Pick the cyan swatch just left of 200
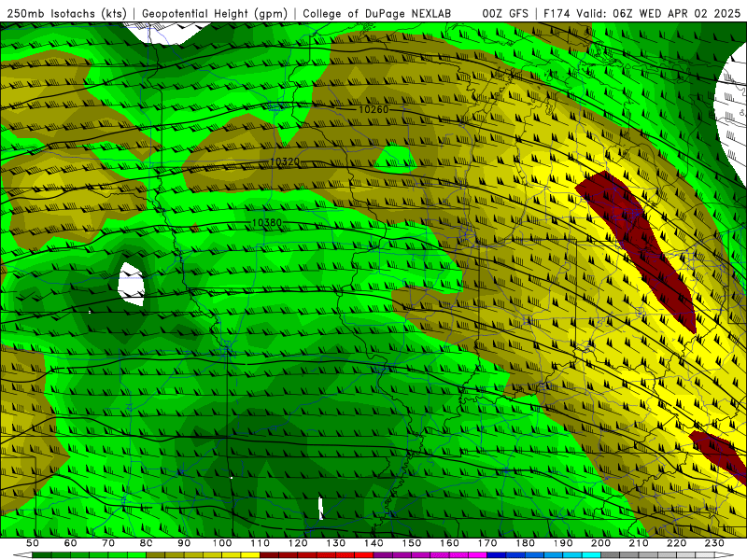 [x=592, y=555]
